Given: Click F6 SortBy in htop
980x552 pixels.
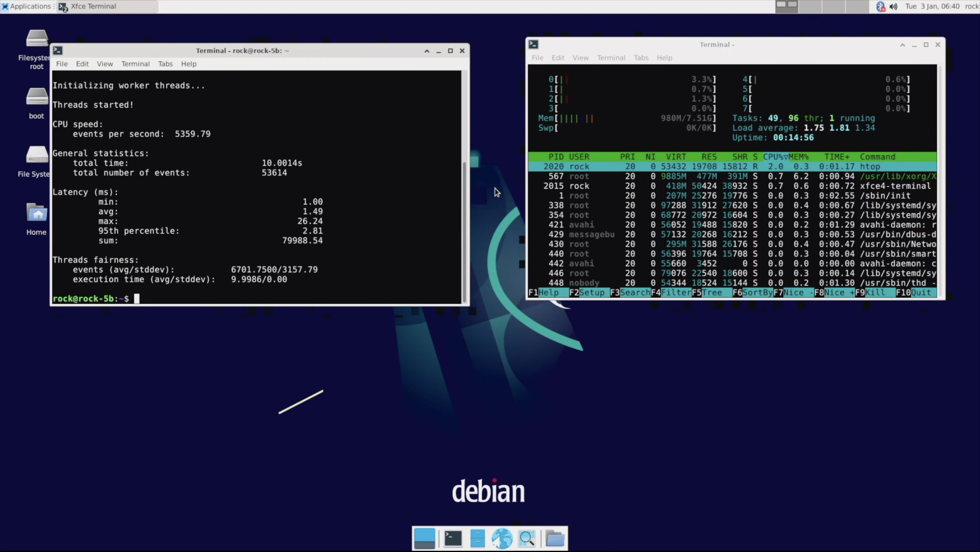Looking at the screenshot, I should coord(756,293).
